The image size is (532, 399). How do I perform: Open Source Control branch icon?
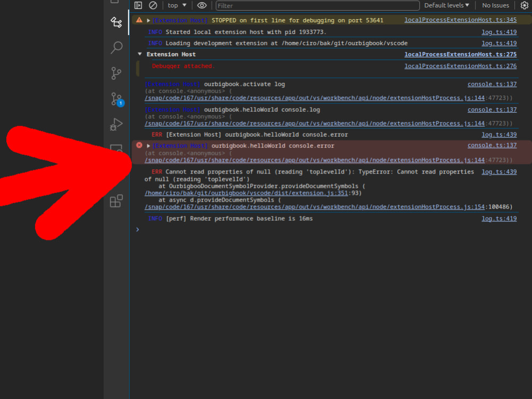pos(117,73)
